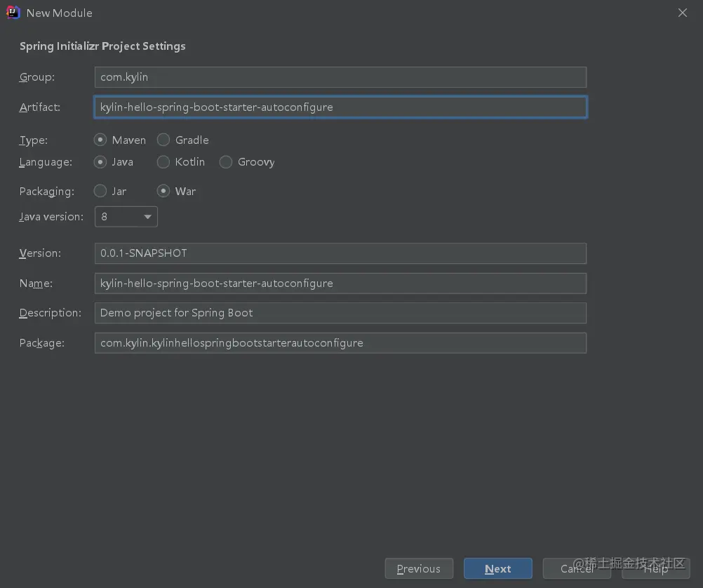This screenshot has width=703, height=588.
Task: Focus the Artifact input field
Action: point(340,107)
